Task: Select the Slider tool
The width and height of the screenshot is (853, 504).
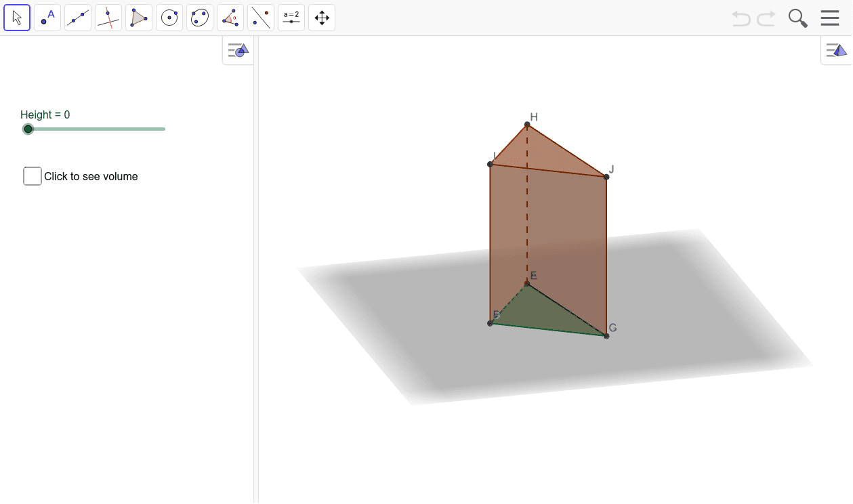Action: tap(291, 17)
